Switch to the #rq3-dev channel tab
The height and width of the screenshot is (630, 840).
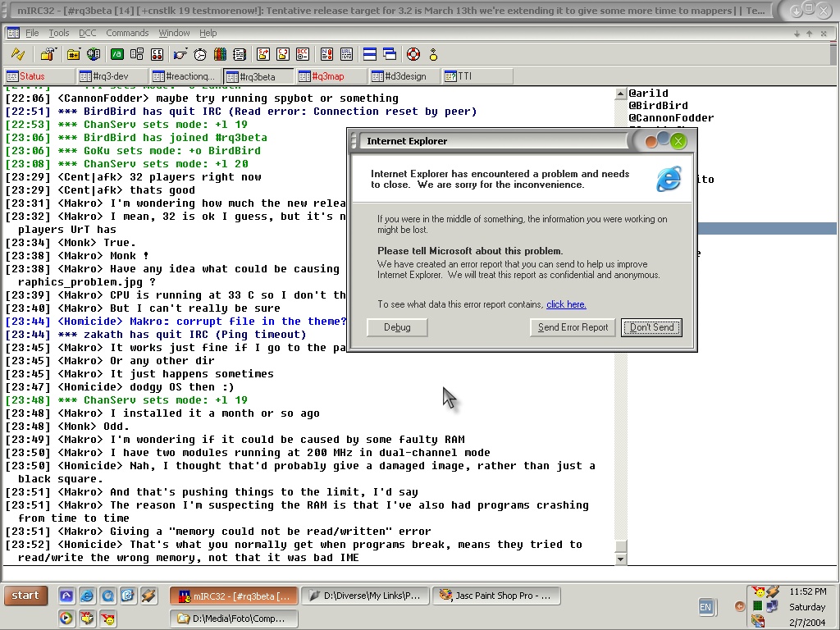point(110,76)
